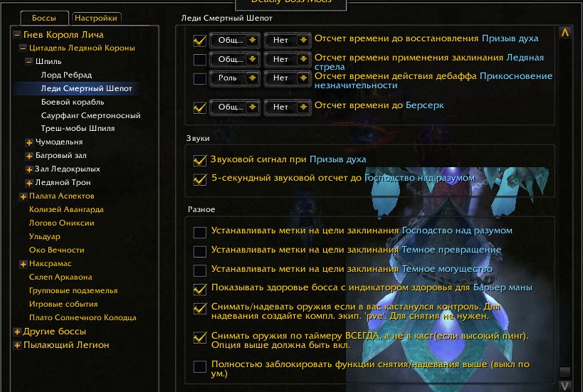The height and width of the screenshot is (392, 583).
Task: Collapse the Гнев Короля Лича tree node
Action: (17, 35)
